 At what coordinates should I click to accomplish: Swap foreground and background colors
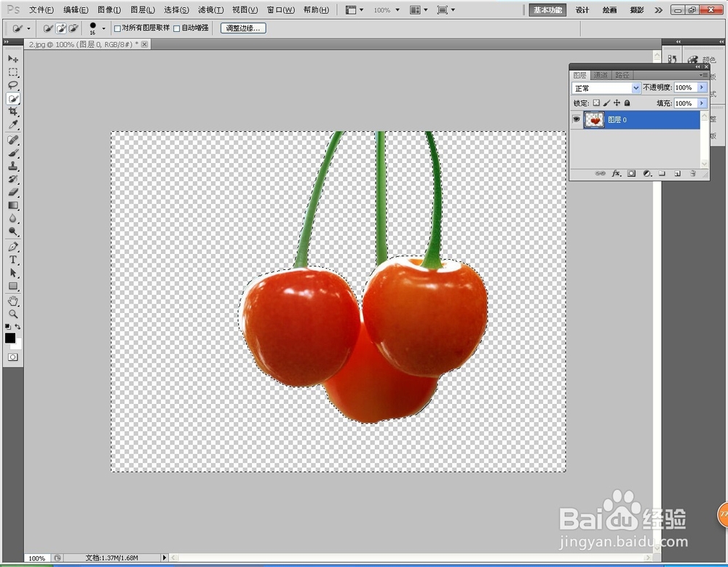tap(17, 327)
